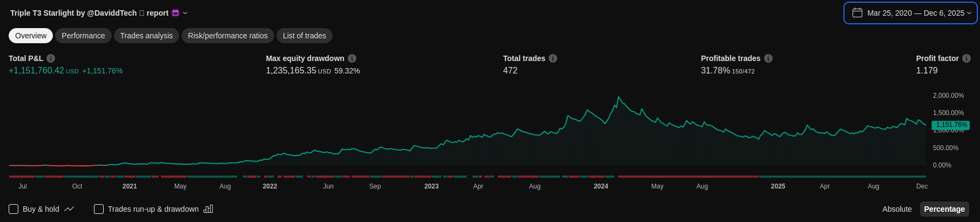Viewport: 980px width, 222px height.
Task: Click the purple calendar icon after report title
Action: 175,13
